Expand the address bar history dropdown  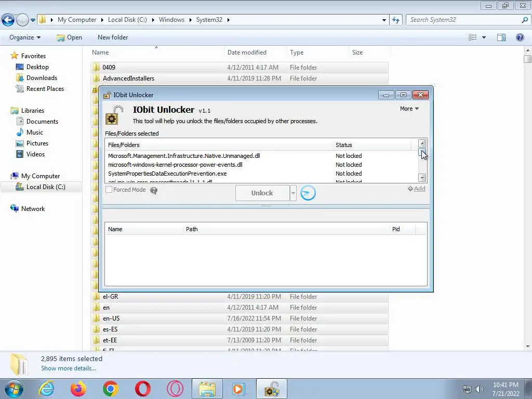coord(384,20)
